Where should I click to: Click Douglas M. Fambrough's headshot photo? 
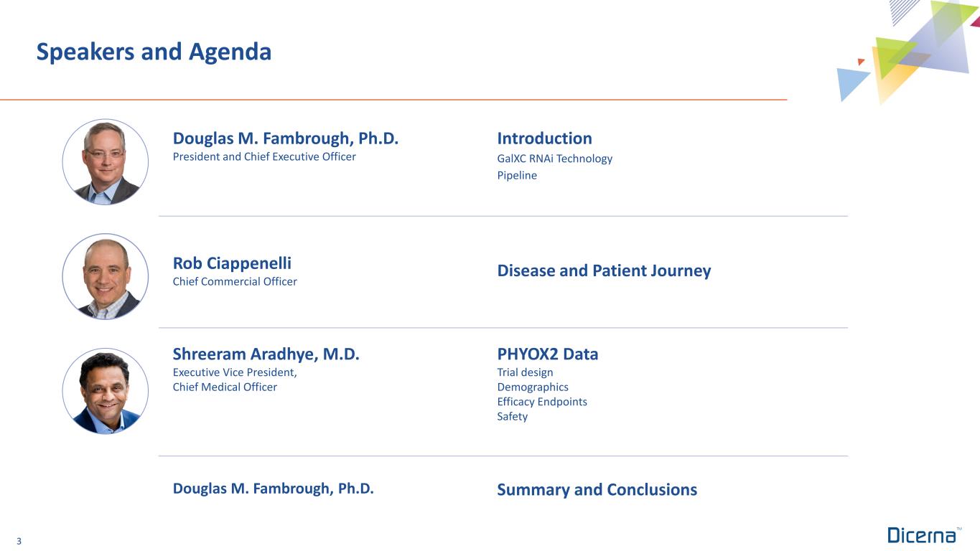106,162
